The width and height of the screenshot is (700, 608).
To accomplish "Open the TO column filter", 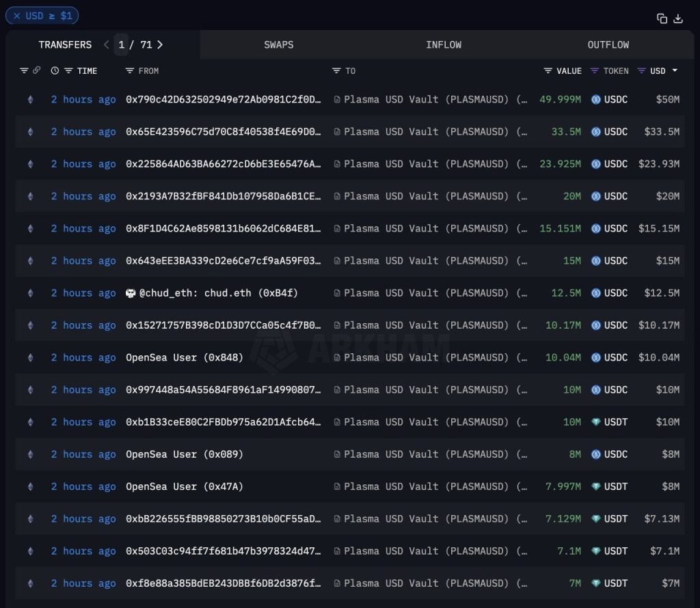I will click(336, 71).
